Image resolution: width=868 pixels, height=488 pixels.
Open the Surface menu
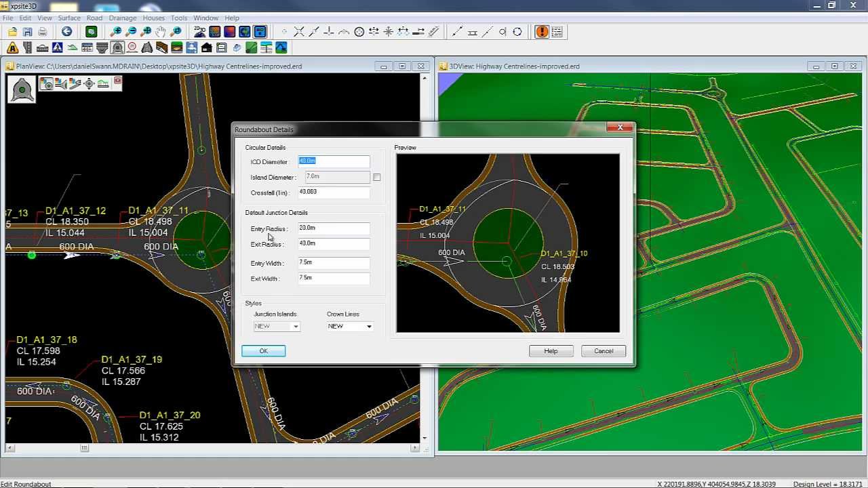coord(69,18)
